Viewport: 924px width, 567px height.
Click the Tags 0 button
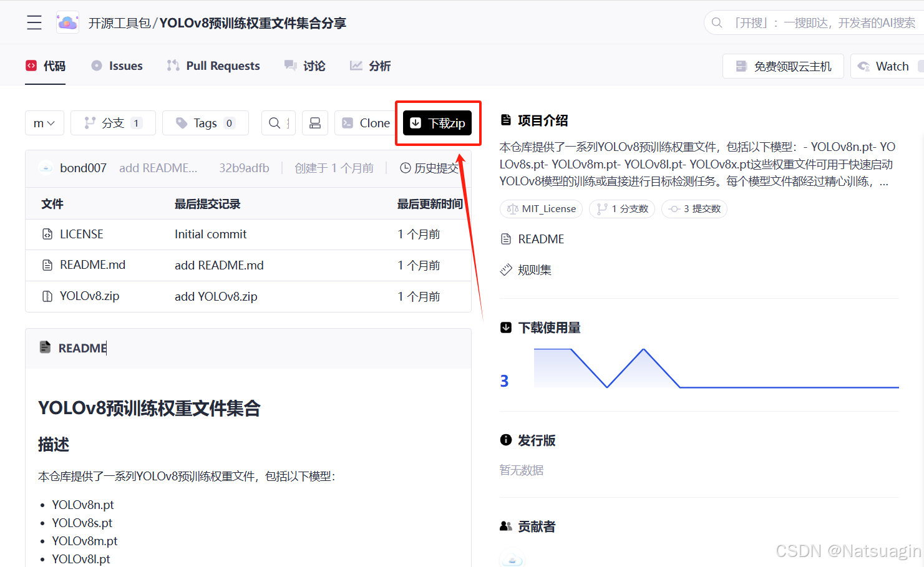205,123
